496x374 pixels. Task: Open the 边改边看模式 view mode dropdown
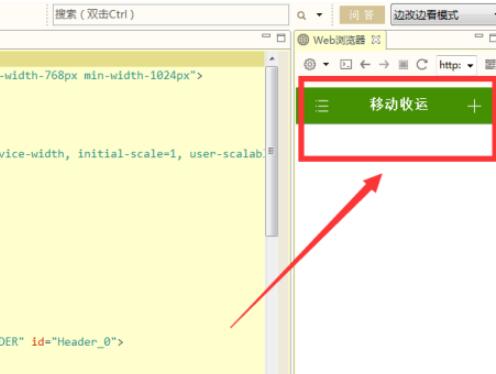tap(443, 15)
